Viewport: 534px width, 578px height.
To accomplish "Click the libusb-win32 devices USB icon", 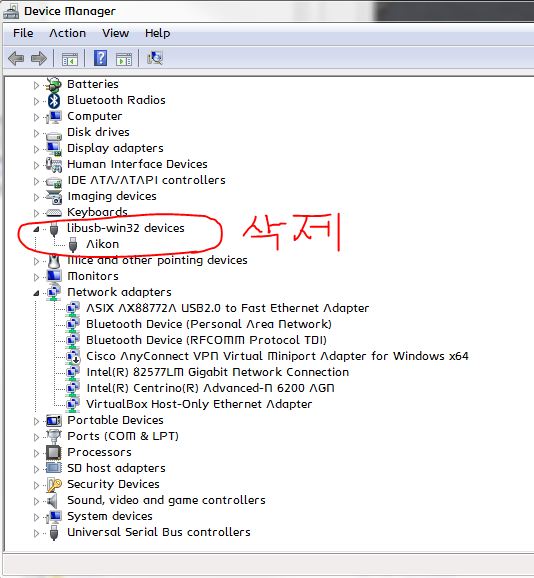I will [x=54, y=229].
